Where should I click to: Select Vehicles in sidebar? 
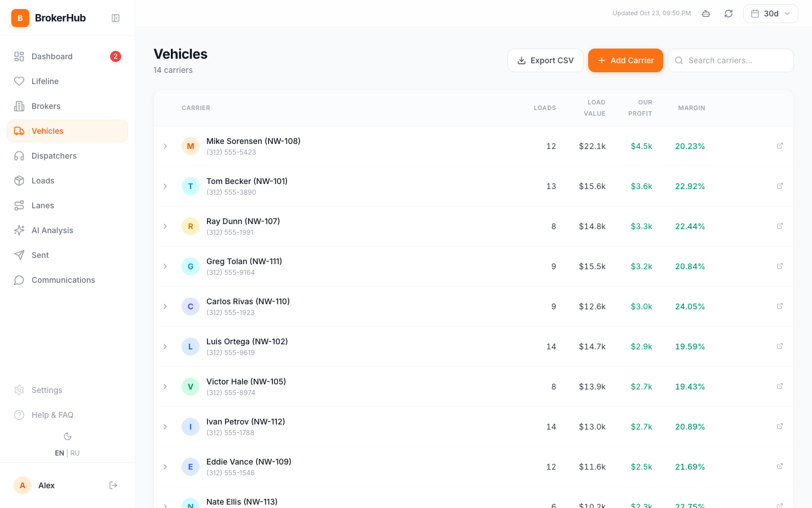[67, 131]
